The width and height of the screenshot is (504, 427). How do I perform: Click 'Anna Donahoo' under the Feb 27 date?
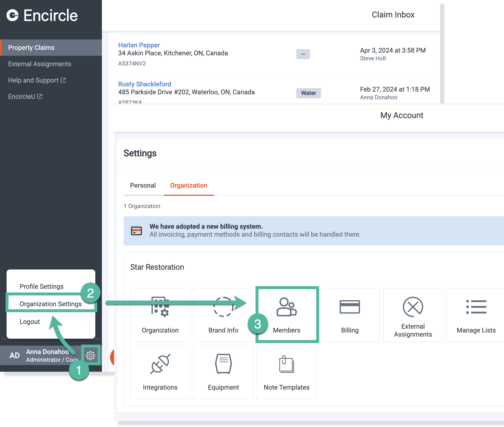click(x=379, y=97)
